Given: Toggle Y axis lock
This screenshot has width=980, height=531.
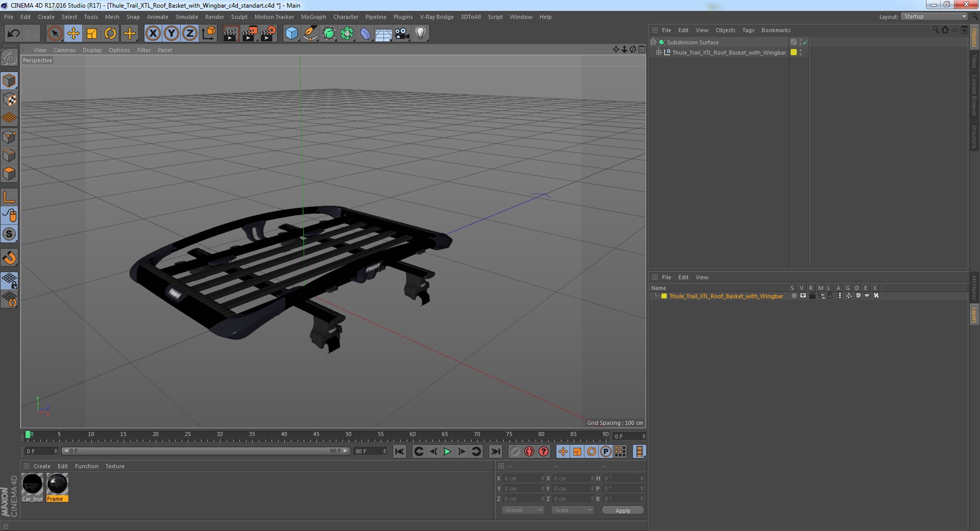Looking at the screenshot, I should point(171,34).
